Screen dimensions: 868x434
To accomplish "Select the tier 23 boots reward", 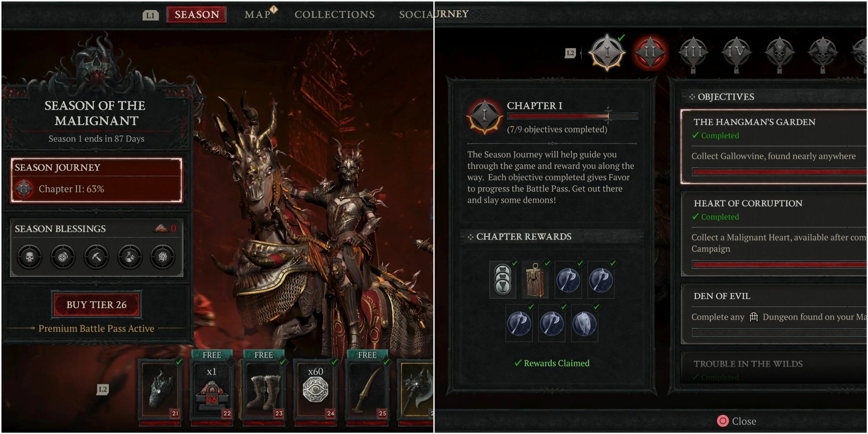I will click(x=264, y=390).
